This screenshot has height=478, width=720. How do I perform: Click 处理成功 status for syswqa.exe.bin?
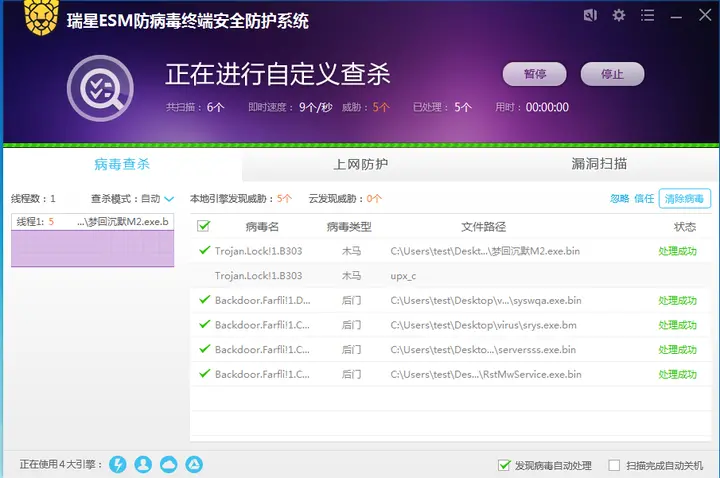pos(677,300)
